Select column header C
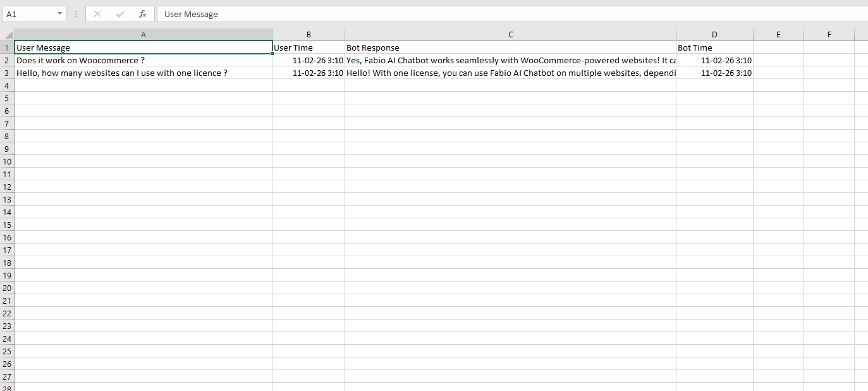The height and width of the screenshot is (391, 868). 510,34
